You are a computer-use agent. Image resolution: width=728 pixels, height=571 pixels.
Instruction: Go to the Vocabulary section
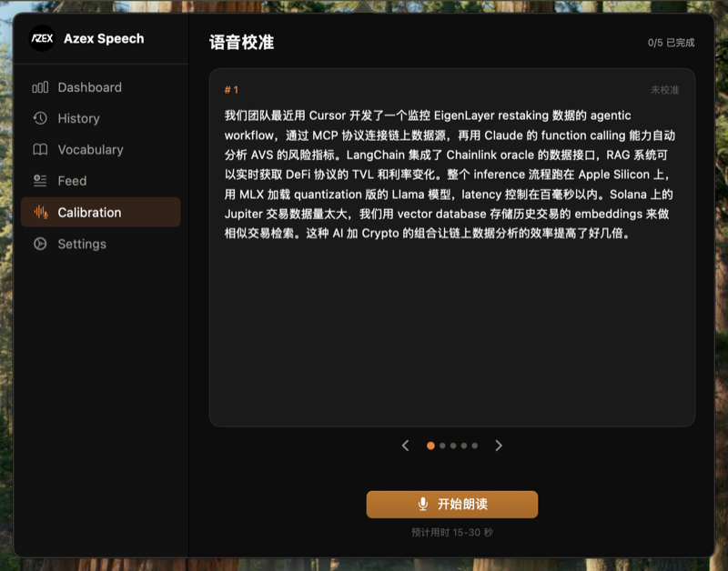[x=100, y=149]
